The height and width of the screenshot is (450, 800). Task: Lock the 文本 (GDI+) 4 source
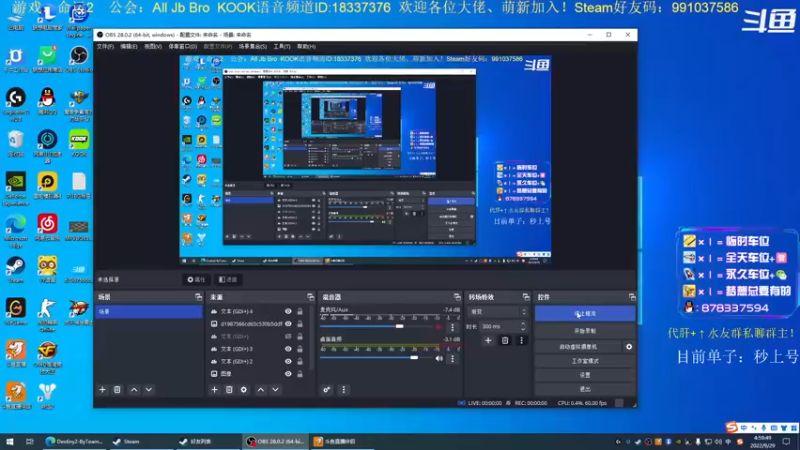click(300, 311)
